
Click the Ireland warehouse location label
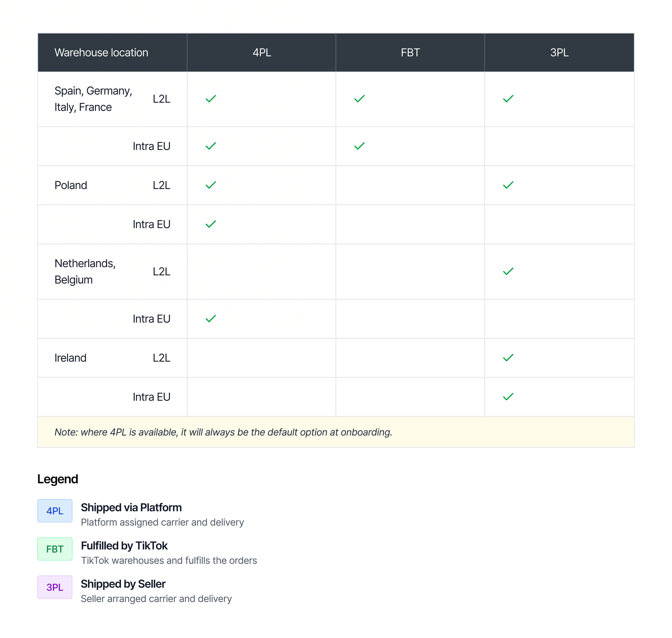(70, 358)
